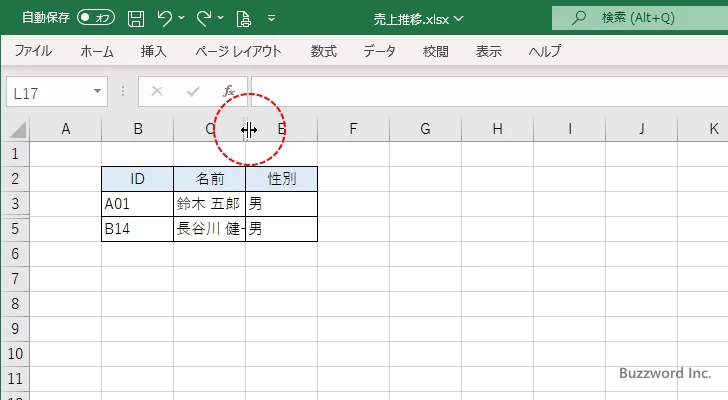Open the 表示 tab
This screenshot has width=728, height=400.
[488, 51]
